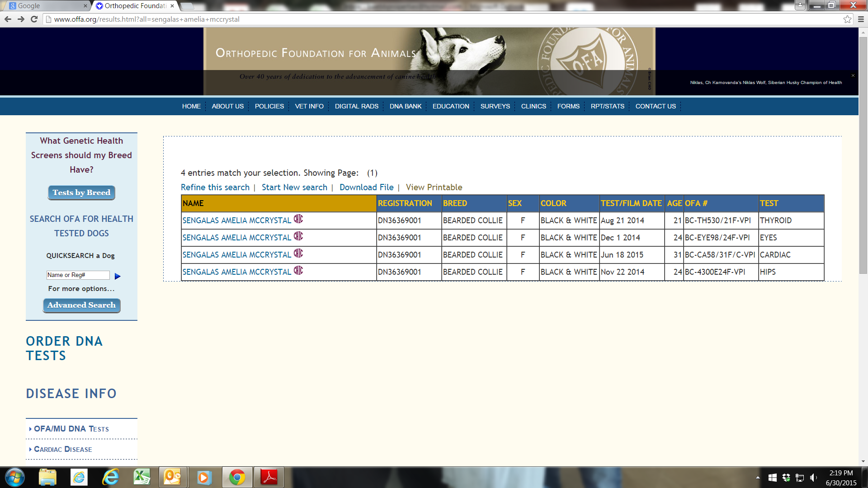Bookmark this page with the star icon

pyautogui.click(x=847, y=19)
